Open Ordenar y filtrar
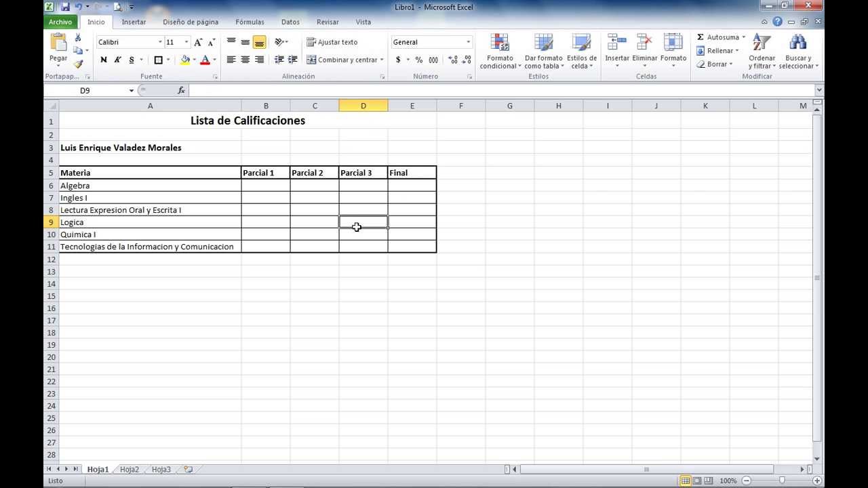 pos(762,52)
